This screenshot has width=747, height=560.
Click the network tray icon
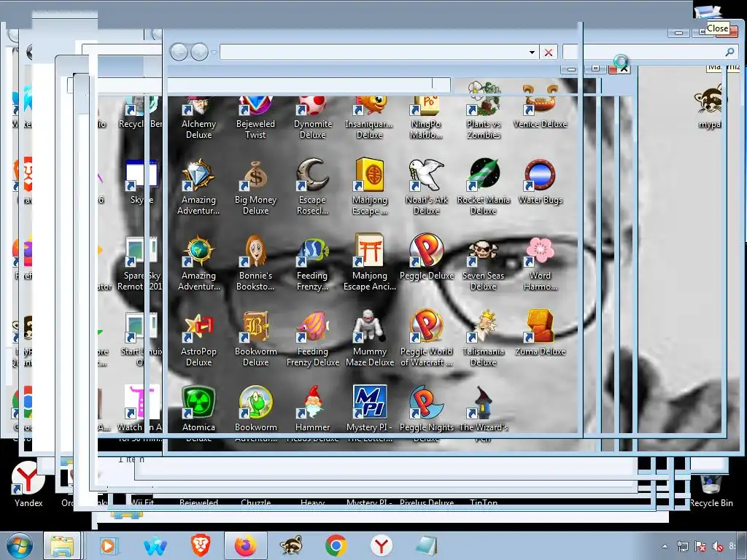pyautogui.click(x=683, y=547)
